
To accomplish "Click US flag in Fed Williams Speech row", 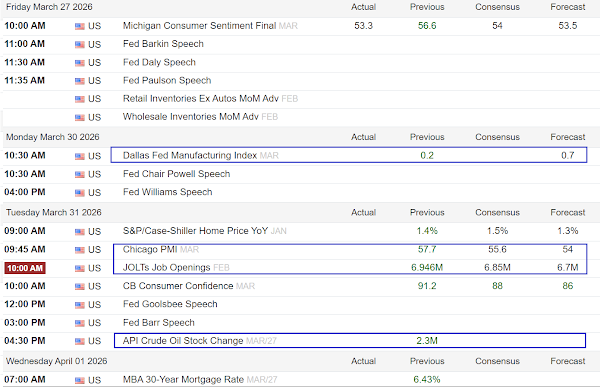I will [x=80, y=193].
